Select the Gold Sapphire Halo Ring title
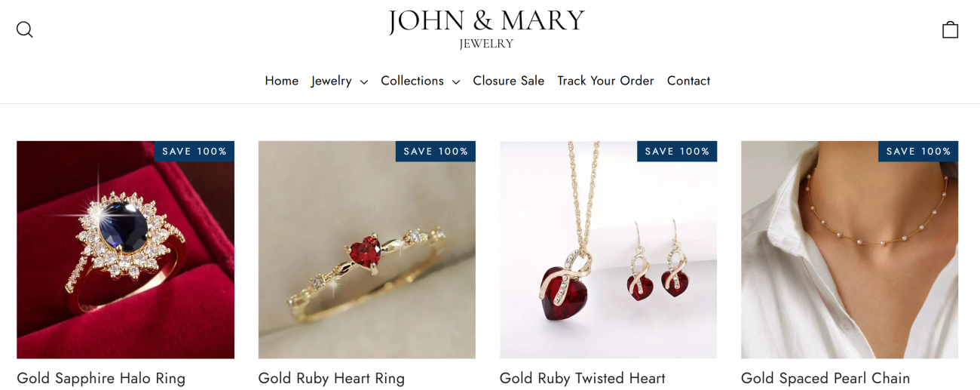The width and height of the screenshot is (980, 390). pos(101,379)
